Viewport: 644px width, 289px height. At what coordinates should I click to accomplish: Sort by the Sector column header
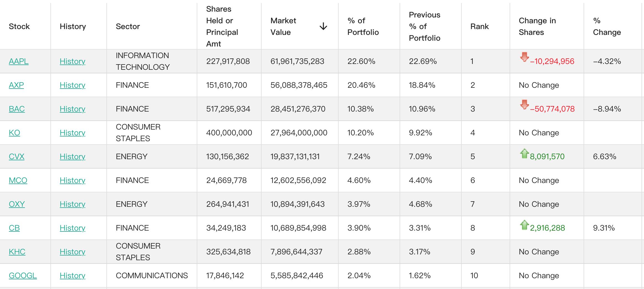tap(128, 27)
